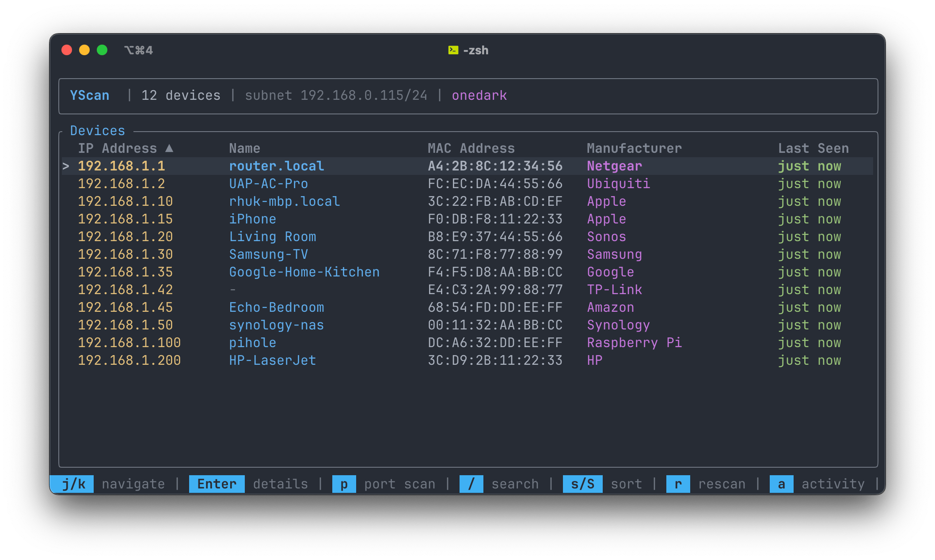Image resolution: width=935 pixels, height=560 pixels.
Task: Select the rhuk-mbp.local device
Action: pos(285,201)
